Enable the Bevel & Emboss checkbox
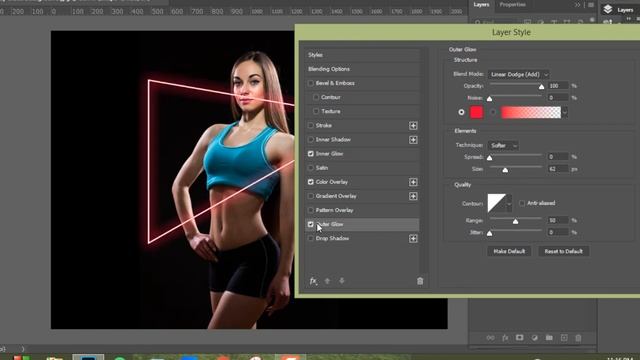Image resolution: width=640 pixels, height=360 pixels. coord(311,83)
